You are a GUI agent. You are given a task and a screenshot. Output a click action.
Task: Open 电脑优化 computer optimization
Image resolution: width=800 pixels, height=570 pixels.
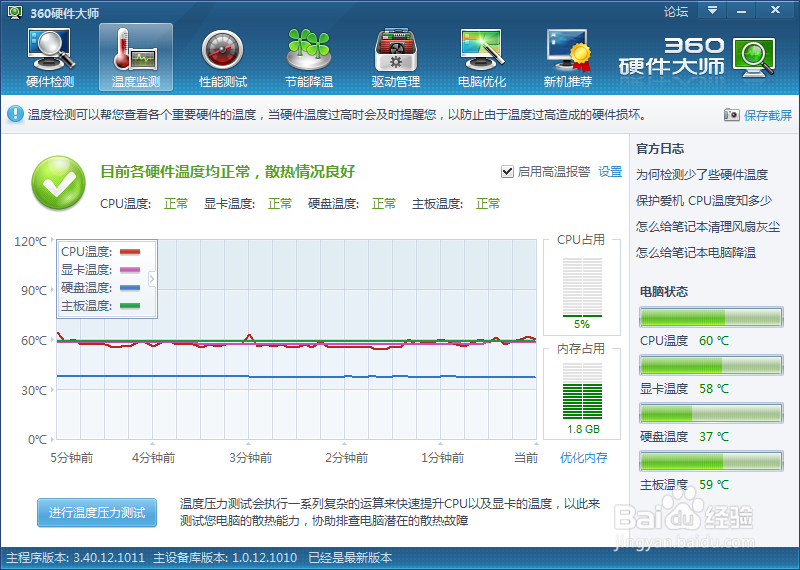pyautogui.click(x=482, y=58)
